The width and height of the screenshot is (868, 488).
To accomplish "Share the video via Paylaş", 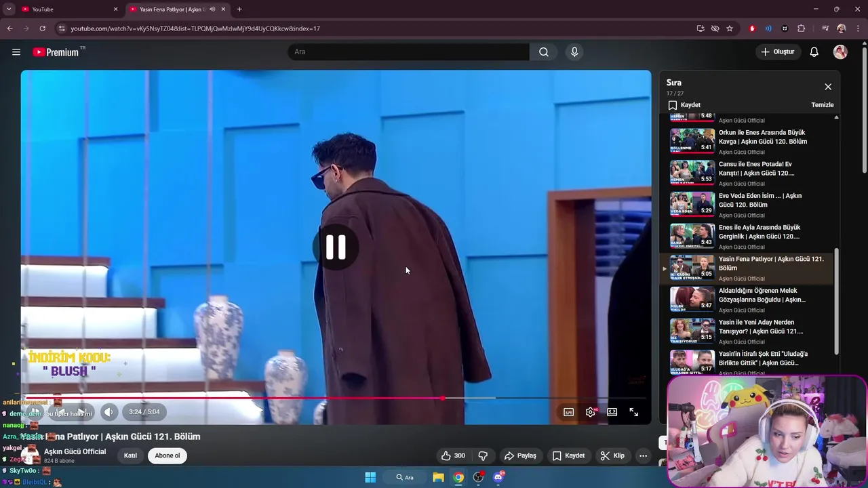I will 520,455.
